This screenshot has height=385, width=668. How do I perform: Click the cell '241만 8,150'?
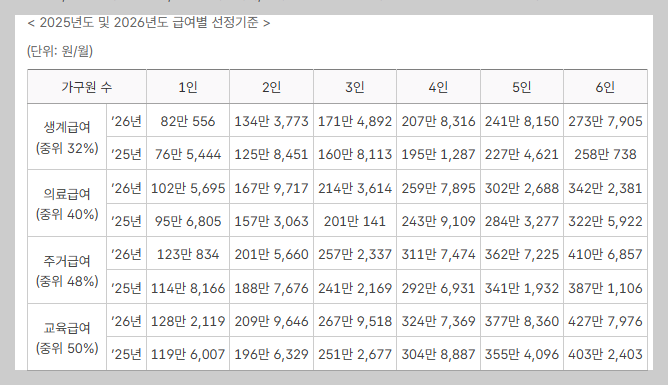522,121
